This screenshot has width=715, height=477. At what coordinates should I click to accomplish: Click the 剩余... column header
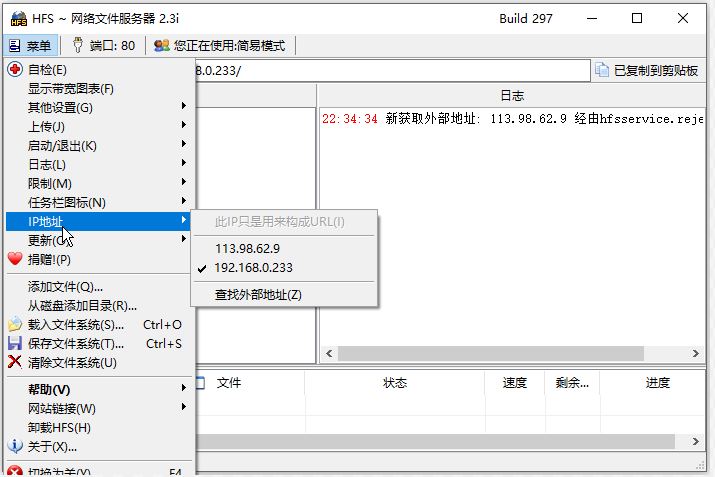[572, 383]
